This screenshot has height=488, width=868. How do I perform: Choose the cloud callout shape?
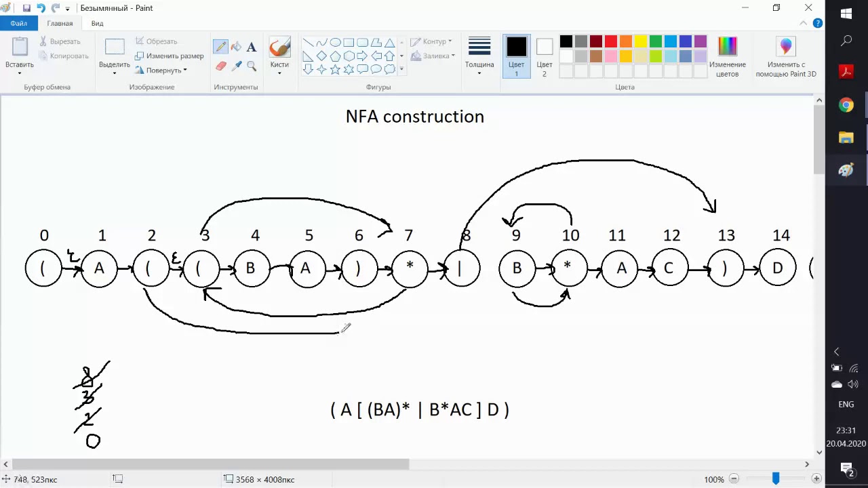pos(389,69)
